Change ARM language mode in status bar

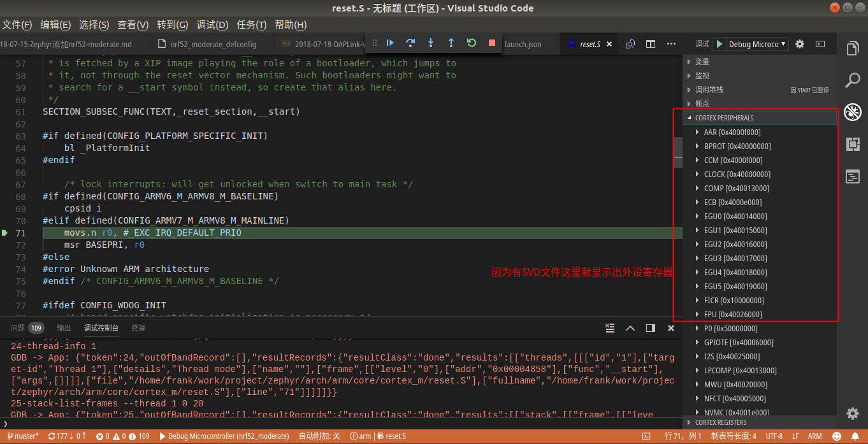[x=814, y=436]
